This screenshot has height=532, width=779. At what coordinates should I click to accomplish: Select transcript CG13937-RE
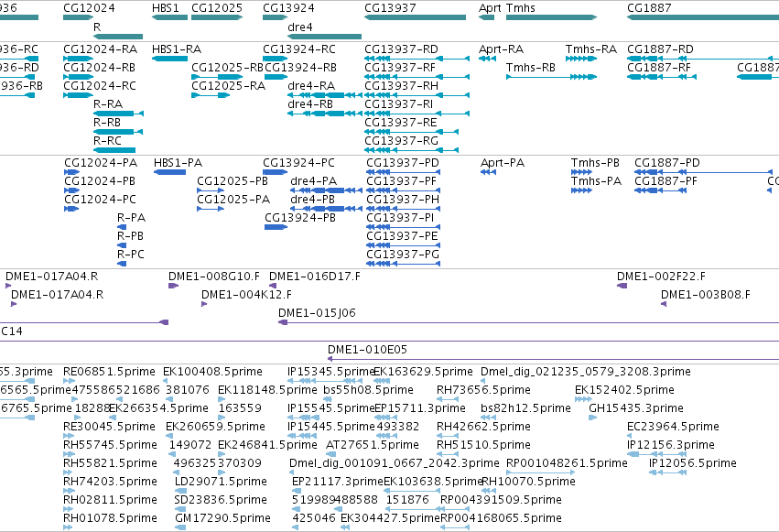point(411,132)
